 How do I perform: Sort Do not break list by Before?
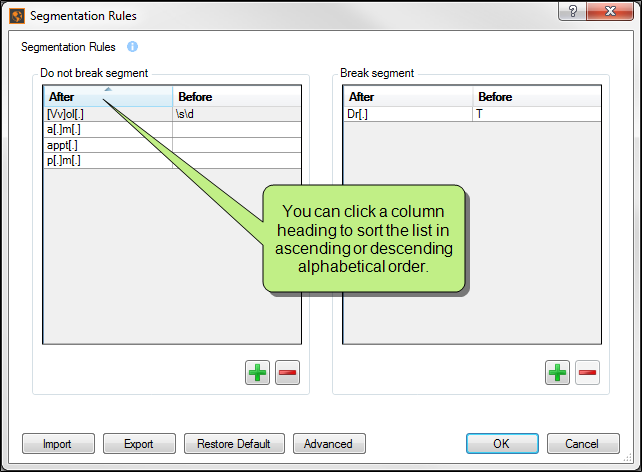[x=237, y=97]
